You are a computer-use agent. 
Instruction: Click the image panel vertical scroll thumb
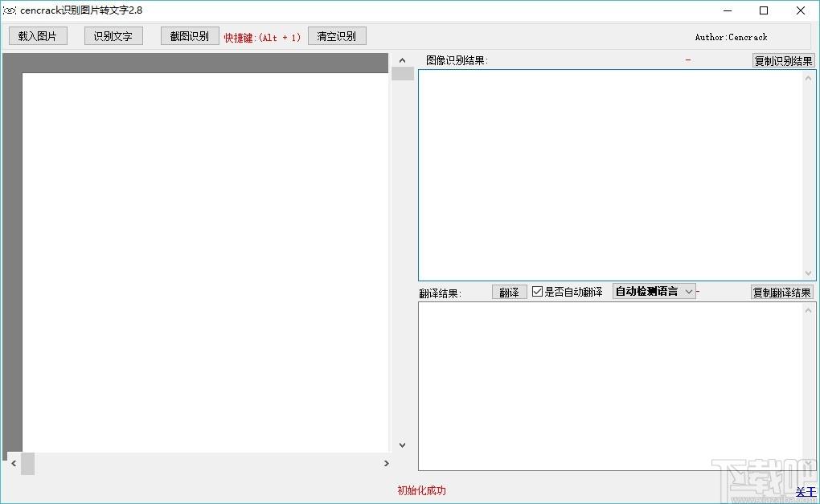click(x=403, y=74)
